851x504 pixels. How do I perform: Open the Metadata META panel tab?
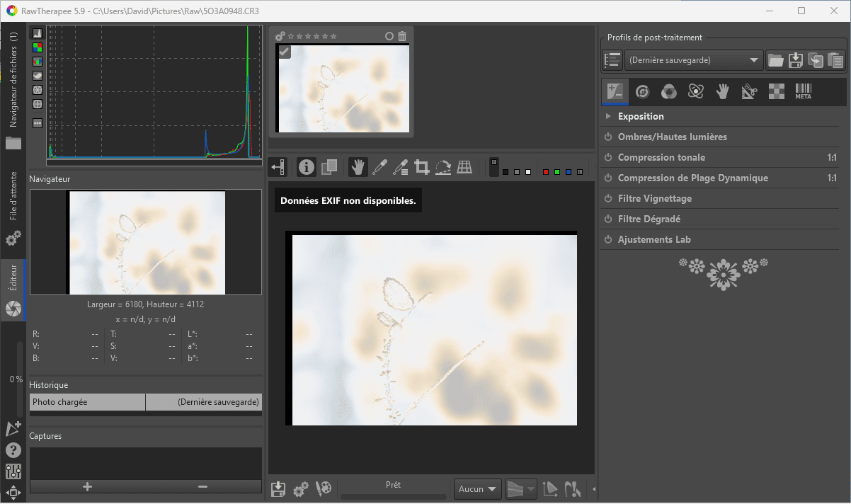pyautogui.click(x=803, y=91)
